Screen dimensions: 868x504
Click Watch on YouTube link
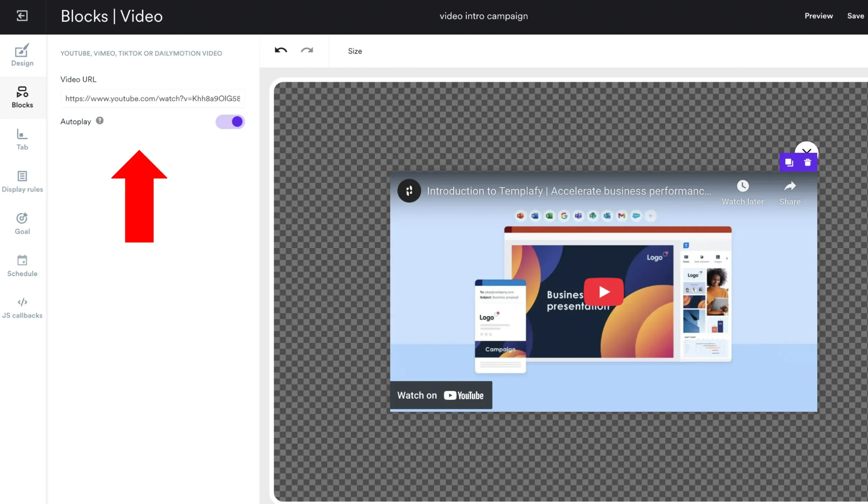[441, 395]
